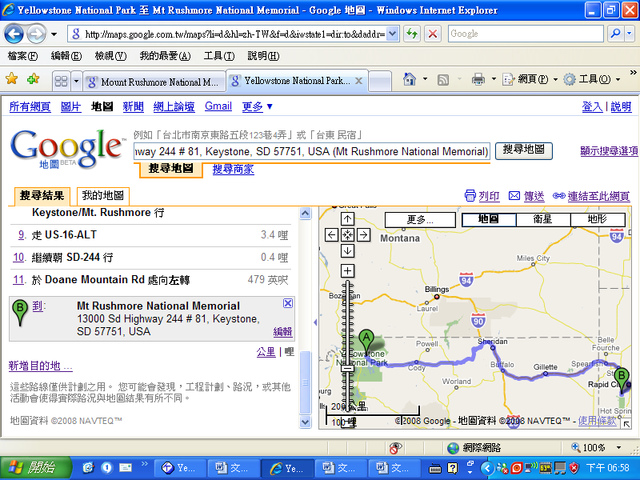The width and height of the screenshot is (640, 480).
Task: Expand the address bar history dropdown
Action: tap(392, 34)
